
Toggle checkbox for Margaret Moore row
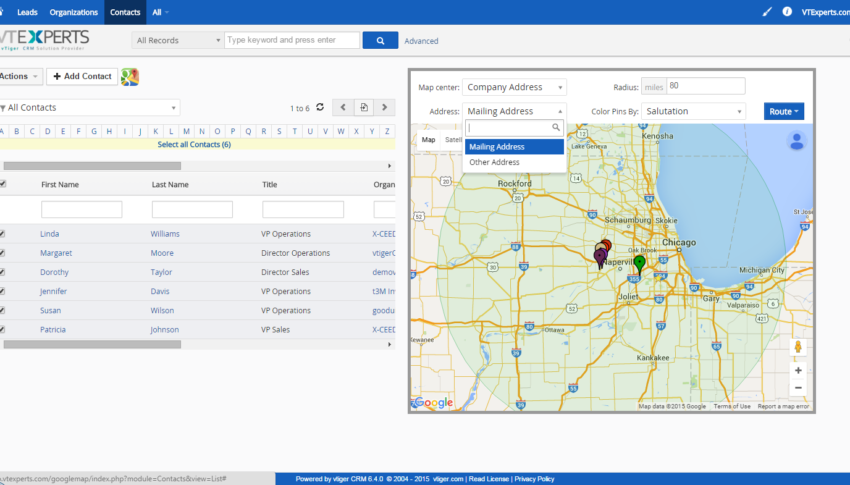[x=3, y=253]
